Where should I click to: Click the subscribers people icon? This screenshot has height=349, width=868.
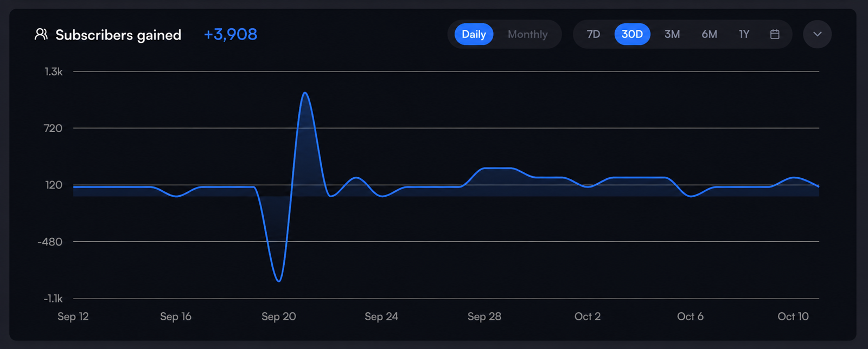pos(41,34)
